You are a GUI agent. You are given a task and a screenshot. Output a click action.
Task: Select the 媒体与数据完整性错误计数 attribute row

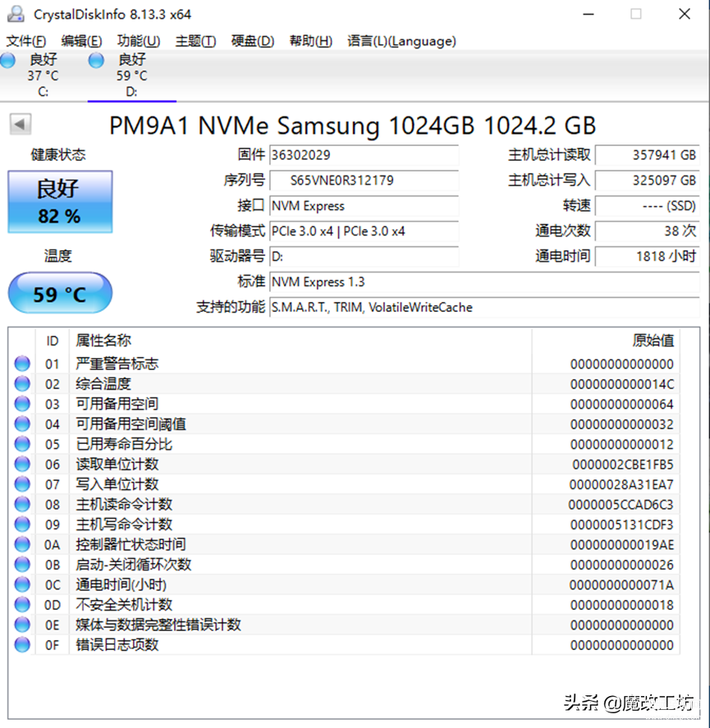coord(344,625)
